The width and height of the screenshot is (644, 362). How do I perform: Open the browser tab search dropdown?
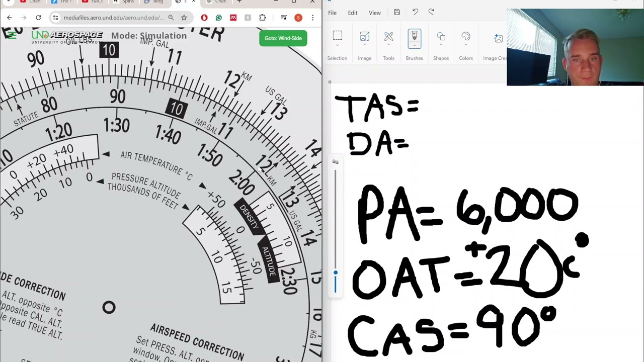(x=9, y=2)
